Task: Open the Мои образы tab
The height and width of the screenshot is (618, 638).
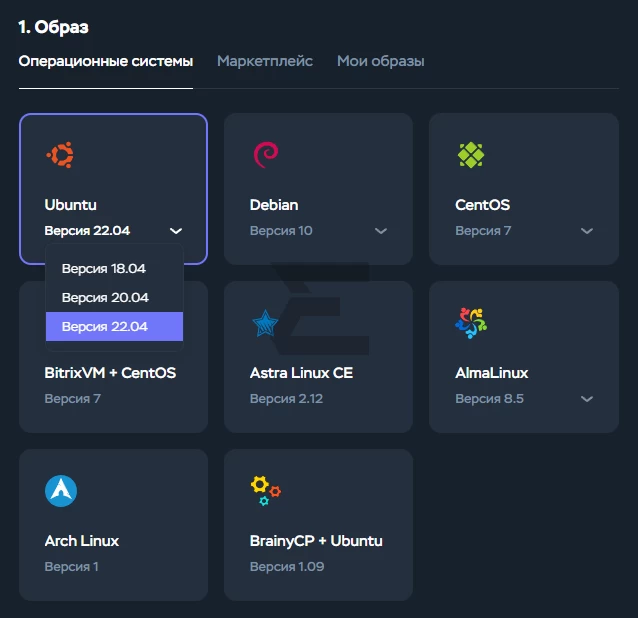Action: tap(380, 61)
